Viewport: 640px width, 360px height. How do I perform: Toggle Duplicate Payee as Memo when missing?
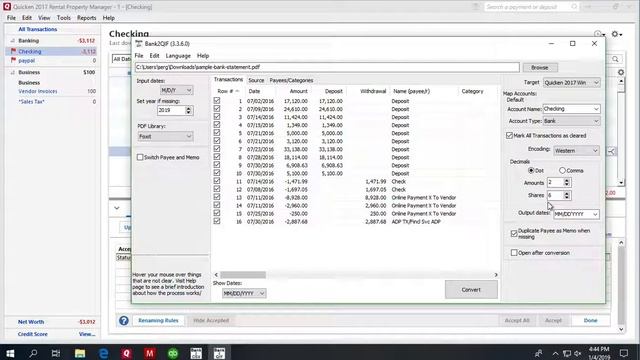[514, 233]
